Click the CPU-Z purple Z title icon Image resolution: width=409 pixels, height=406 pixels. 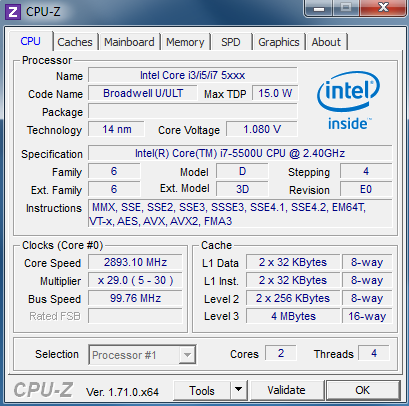pyautogui.click(x=13, y=12)
